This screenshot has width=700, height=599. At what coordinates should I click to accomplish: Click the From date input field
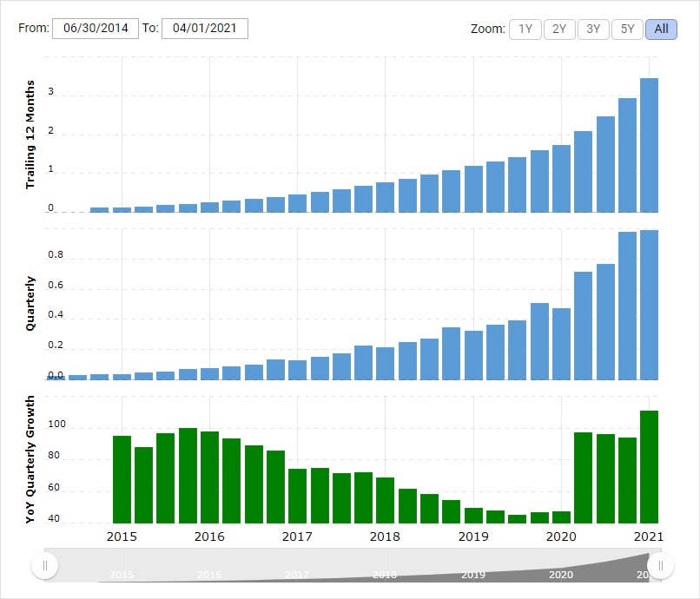click(x=96, y=29)
